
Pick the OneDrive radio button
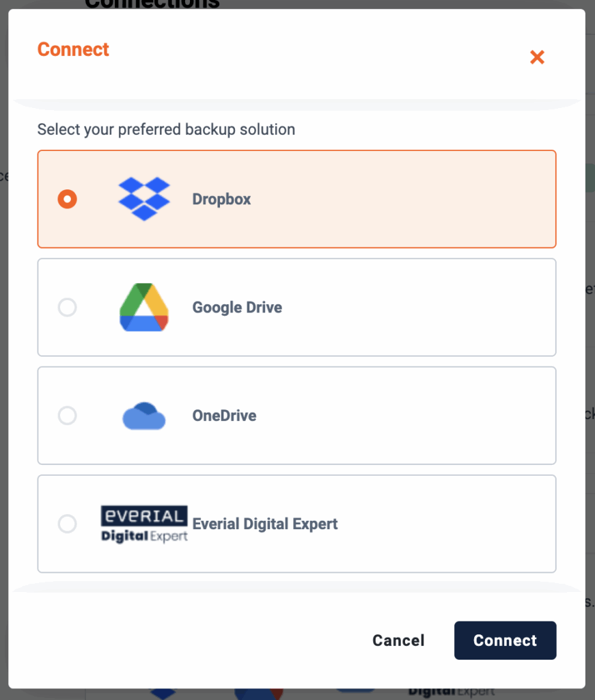pos(68,416)
